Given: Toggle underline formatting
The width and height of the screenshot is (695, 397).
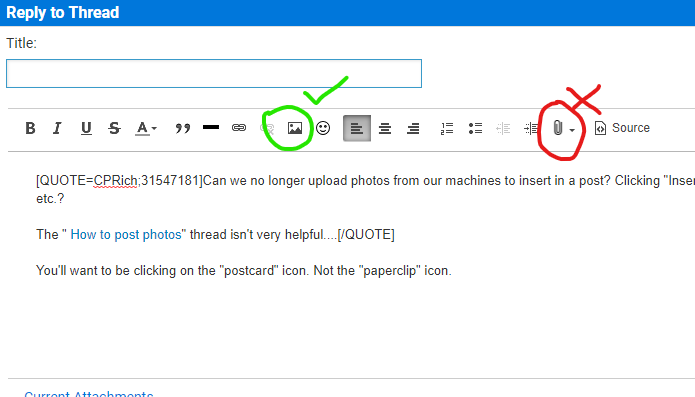Looking at the screenshot, I should click(86, 128).
